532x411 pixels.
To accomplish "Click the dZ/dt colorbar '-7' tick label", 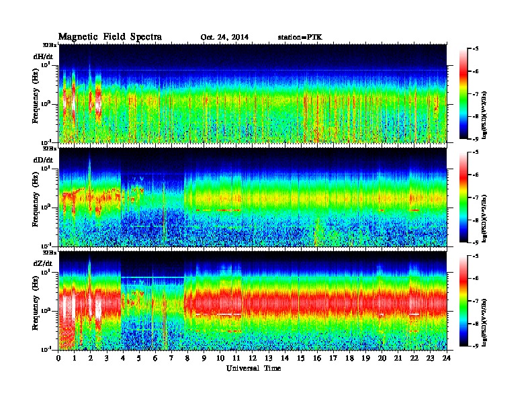I will coord(476,301).
